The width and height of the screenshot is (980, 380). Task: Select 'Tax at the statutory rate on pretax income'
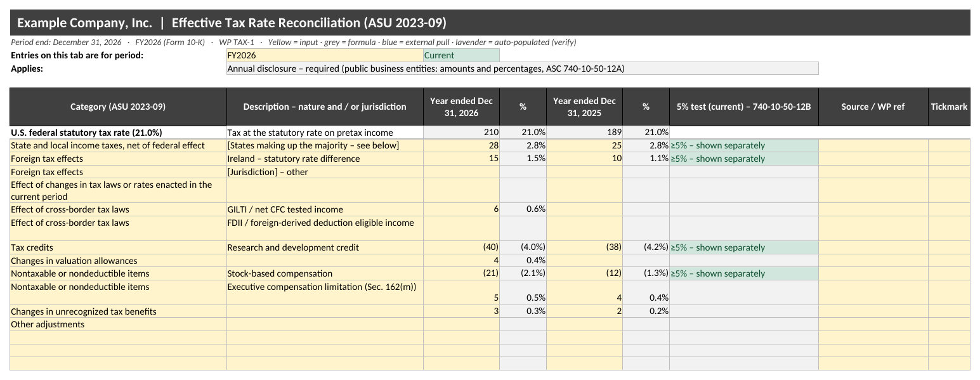(325, 133)
